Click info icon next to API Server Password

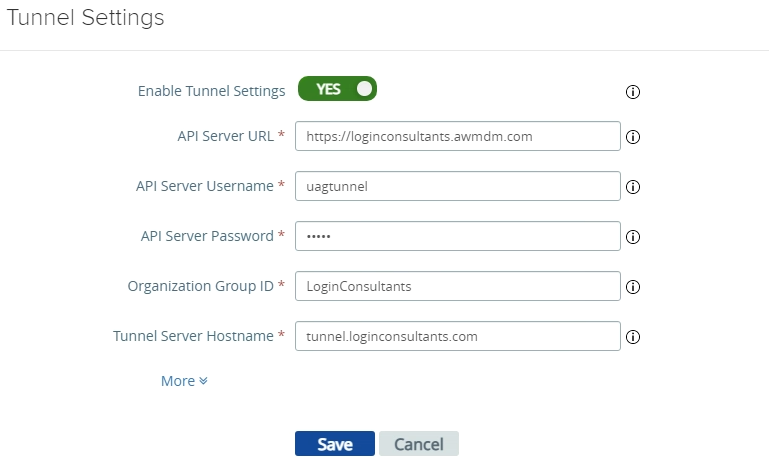(632, 237)
